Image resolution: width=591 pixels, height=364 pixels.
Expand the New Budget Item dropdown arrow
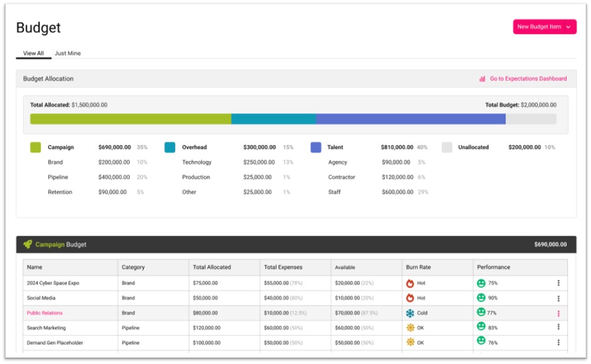[569, 27]
